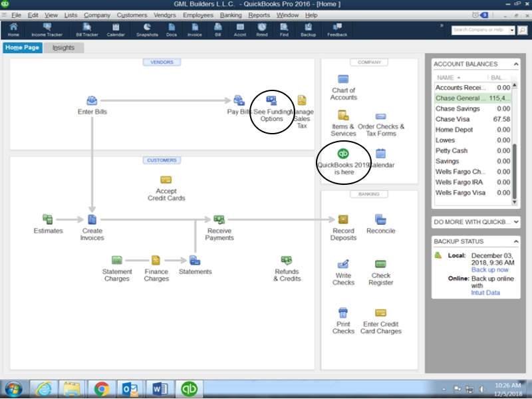Click the Bill toolbar icon
Screen dimensions: 532x399
point(218,30)
